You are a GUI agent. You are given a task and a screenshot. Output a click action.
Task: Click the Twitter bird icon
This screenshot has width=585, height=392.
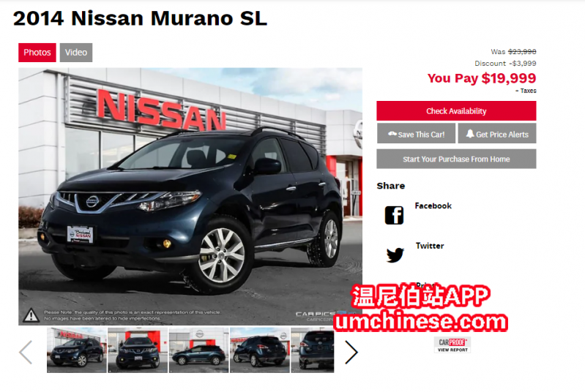[x=395, y=255]
